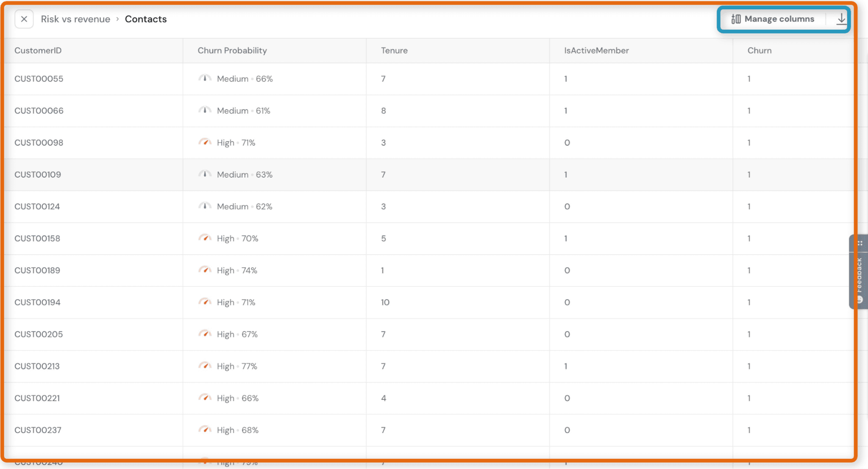This screenshot has height=469, width=868.
Task: Click the Medium 66% churn probability value
Action: tap(245, 79)
